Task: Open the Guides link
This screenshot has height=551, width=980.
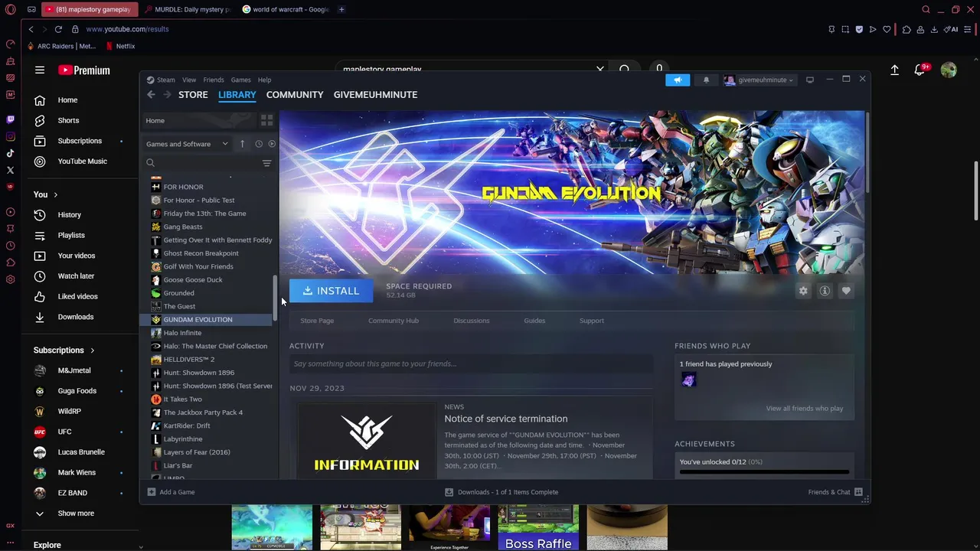Action: point(534,321)
